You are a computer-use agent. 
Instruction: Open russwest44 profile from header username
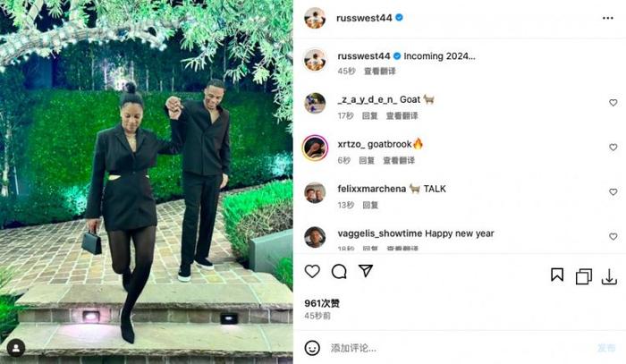click(364, 18)
